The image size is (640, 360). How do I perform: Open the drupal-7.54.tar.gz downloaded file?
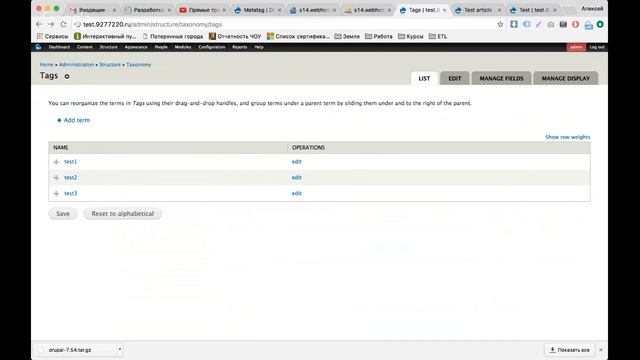(x=70, y=350)
